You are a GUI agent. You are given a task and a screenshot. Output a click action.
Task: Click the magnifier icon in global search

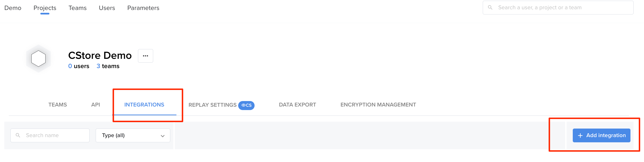[490, 8]
